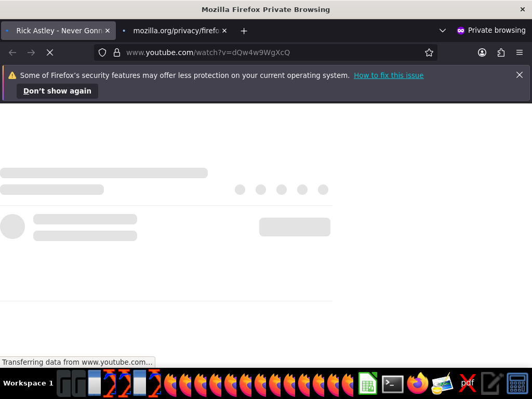
Task: Launch the text editor pencil icon
Action: (492, 383)
